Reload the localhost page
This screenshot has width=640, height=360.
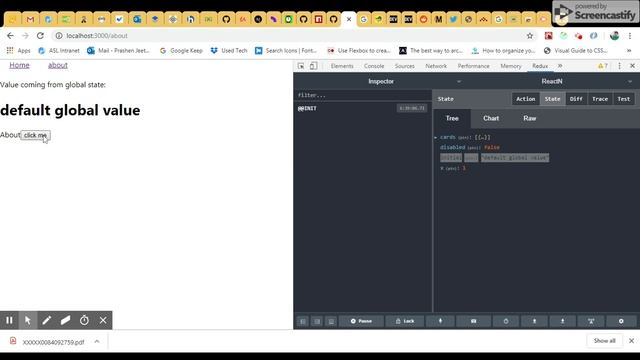click(x=40, y=36)
